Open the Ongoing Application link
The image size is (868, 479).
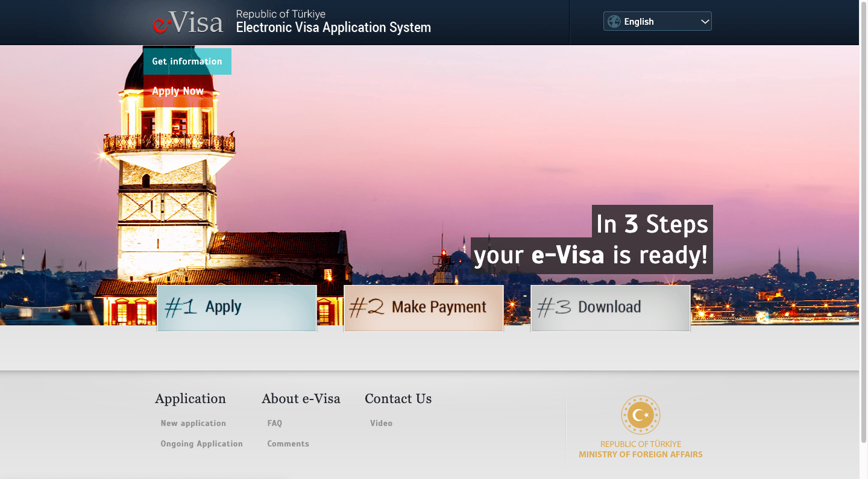click(x=202, y=444)
